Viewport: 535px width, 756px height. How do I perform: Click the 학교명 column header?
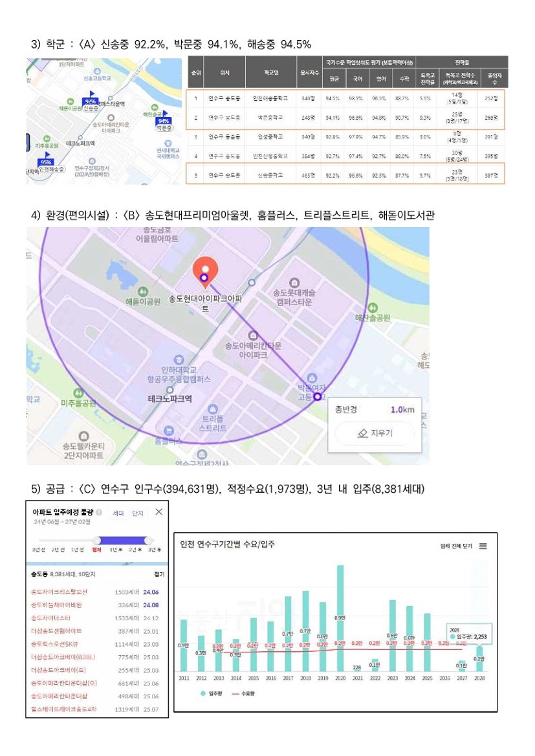(x=270, y=72)
